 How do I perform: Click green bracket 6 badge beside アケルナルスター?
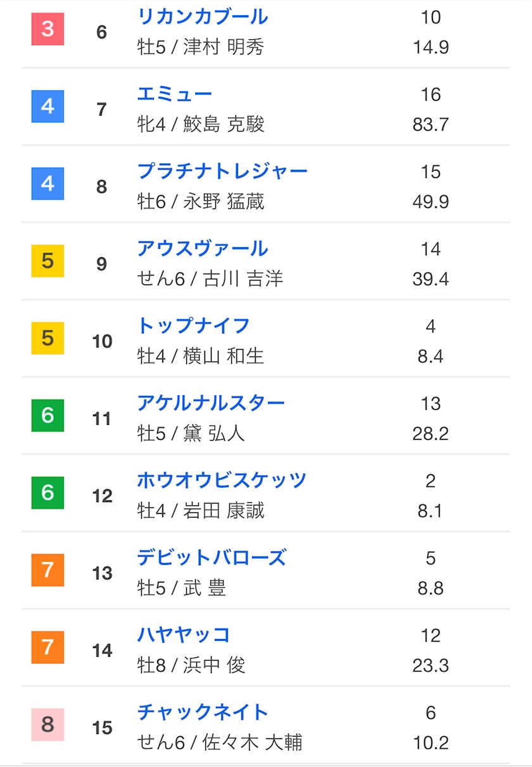point(48,415)
